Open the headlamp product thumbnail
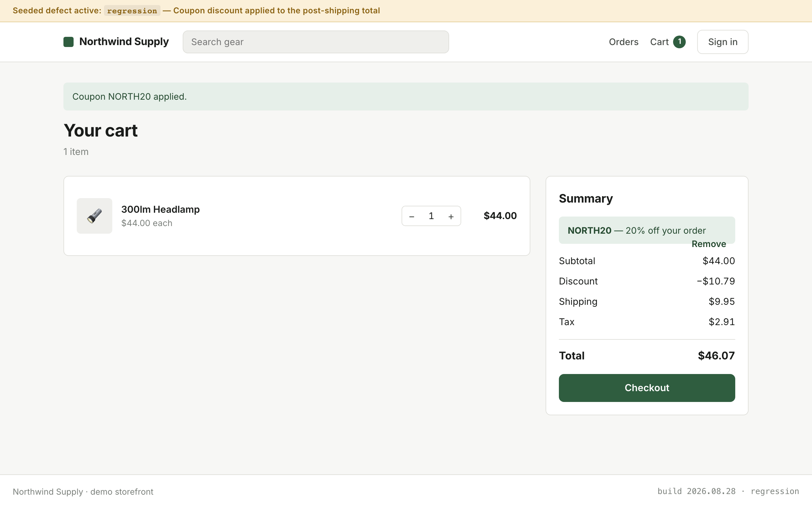The image size is (812, 508). [x=95, y=216]
